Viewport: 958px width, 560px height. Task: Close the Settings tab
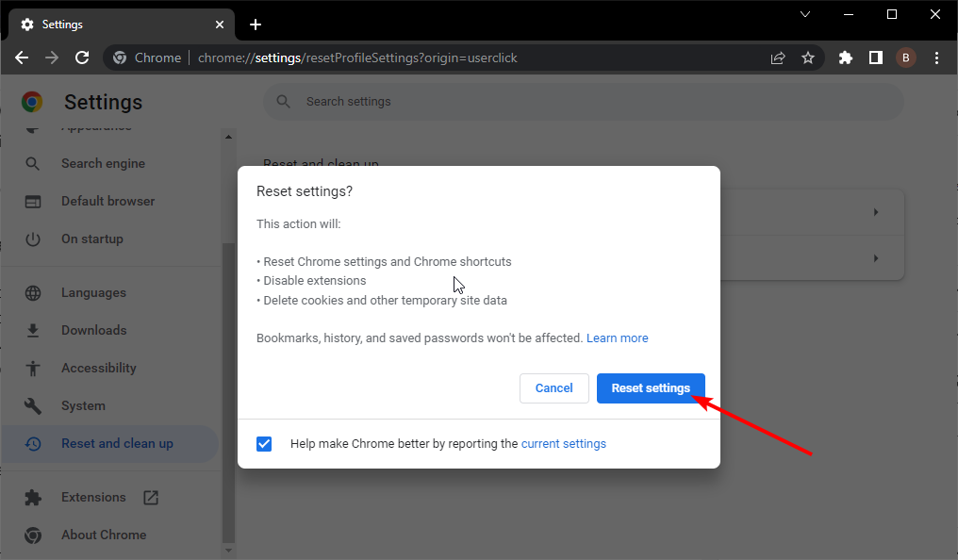[x=220, y=25]
